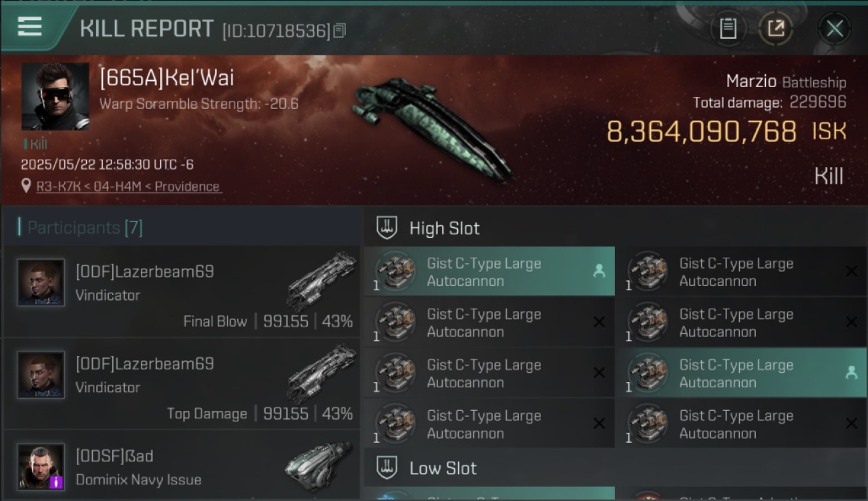
Task: Open the R3-K7K Providence location link
Action: coord(128,187)
